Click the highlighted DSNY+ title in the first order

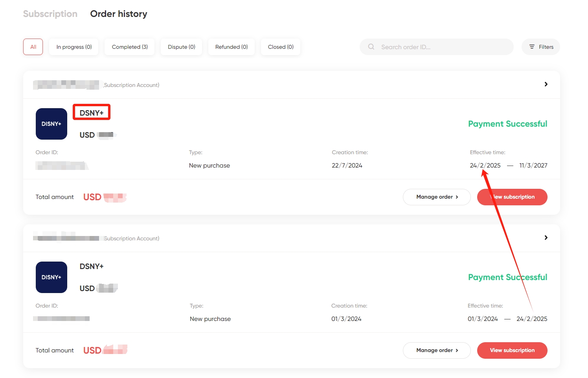[x=92, y=113]
